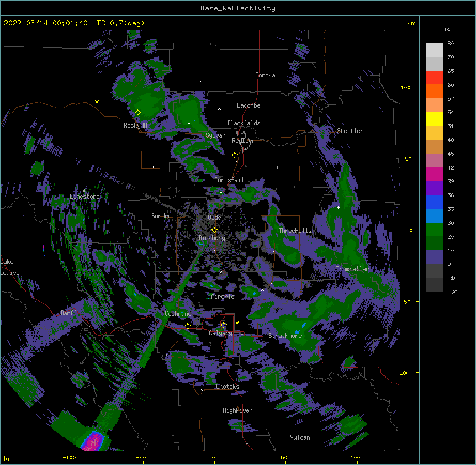Image resolution: width=476 pixels, height=465 pixels.
Task: Select the red 60-65 dBZ legend swatch
Action: [434, 78]
